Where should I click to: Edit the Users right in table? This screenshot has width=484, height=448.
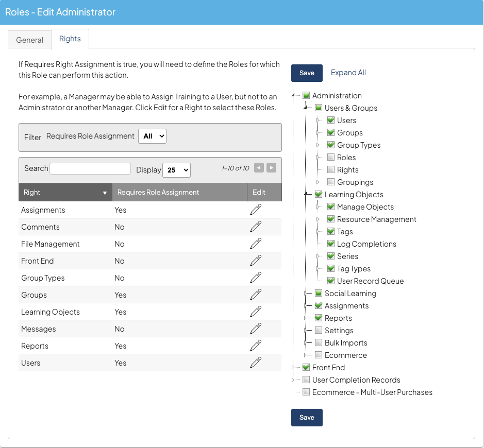coord(256,363)
